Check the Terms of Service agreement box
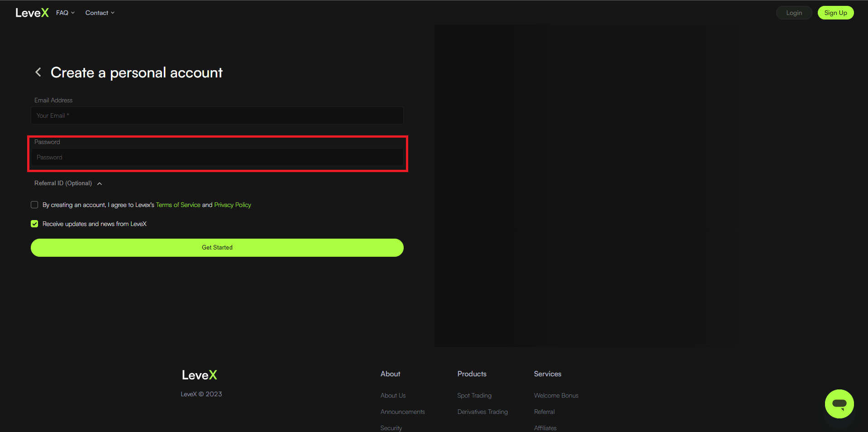 [x=34, y=205]
